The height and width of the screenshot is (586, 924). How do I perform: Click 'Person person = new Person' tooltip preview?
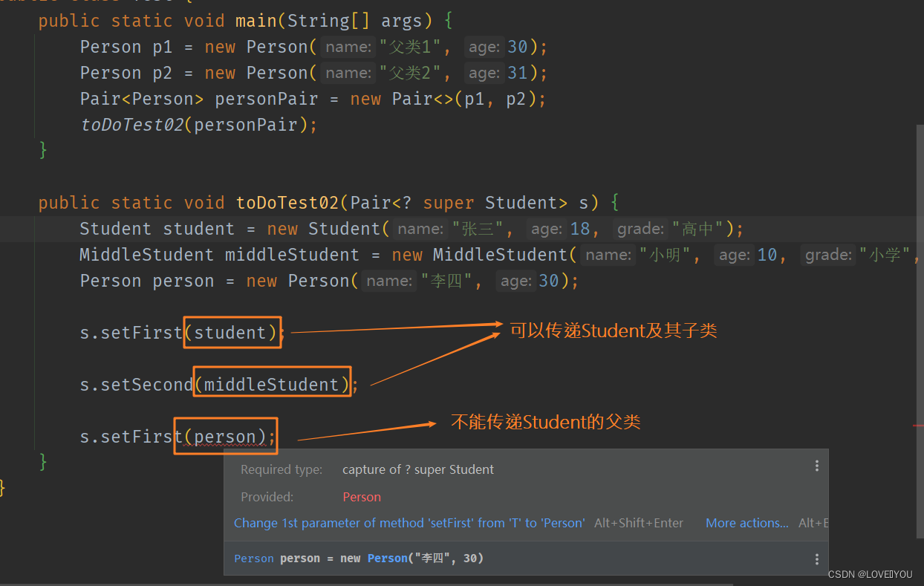(x=359, y=559)
